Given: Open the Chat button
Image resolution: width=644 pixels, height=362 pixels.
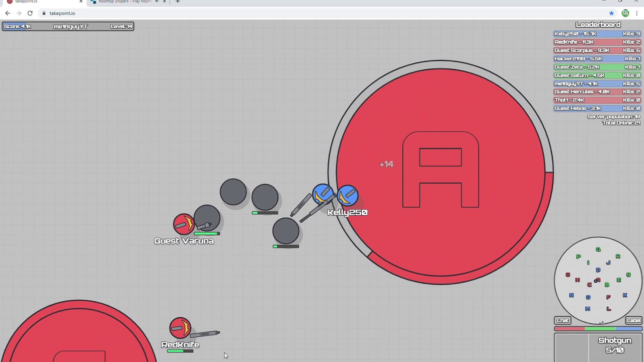Looking at the screenshot, I should coord(562,320).
